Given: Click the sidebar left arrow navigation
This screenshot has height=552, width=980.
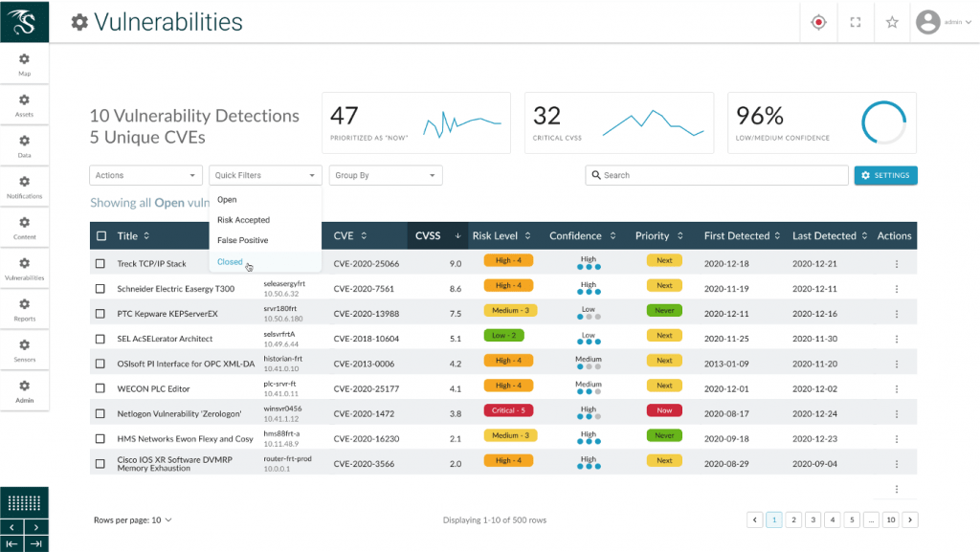Looking at the screenshot, I should point(11,527).
